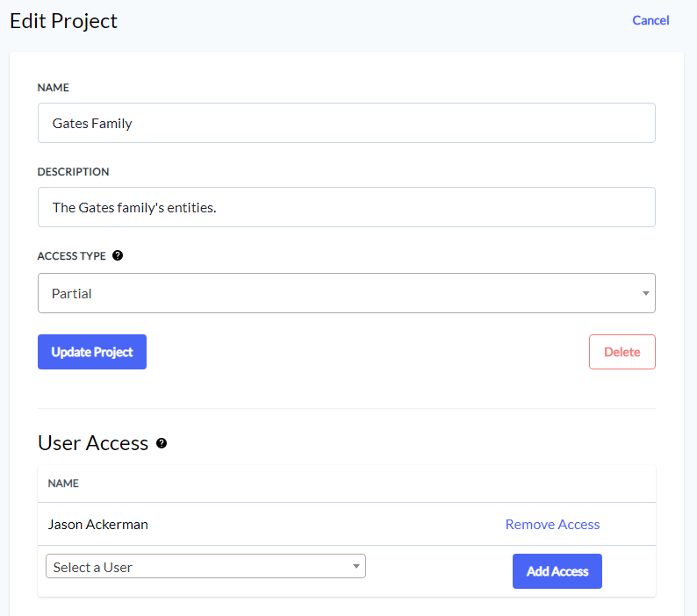Click the User Access help icon
The width and height of the screenshot is (697, 616).
(162, 443)
